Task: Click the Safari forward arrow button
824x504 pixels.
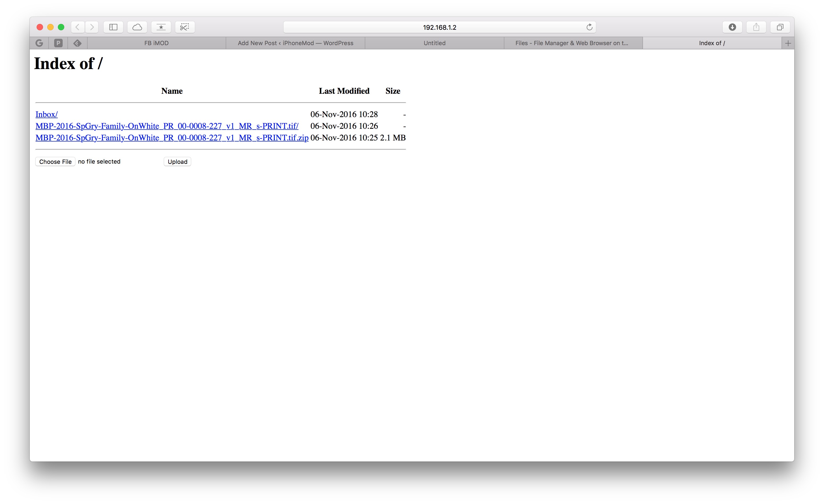Action: 92,27
